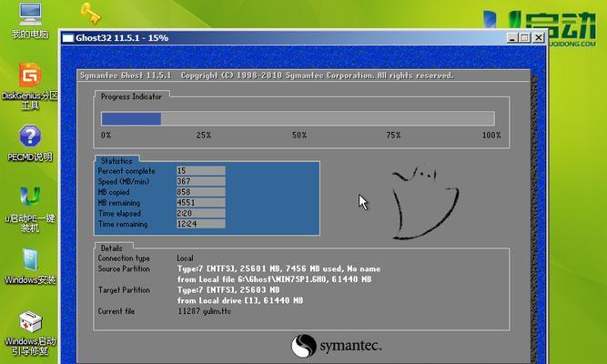Click the 'from Local drive [1]' line
Viewport: 607px width, 364px height.
tap(240, 300)
